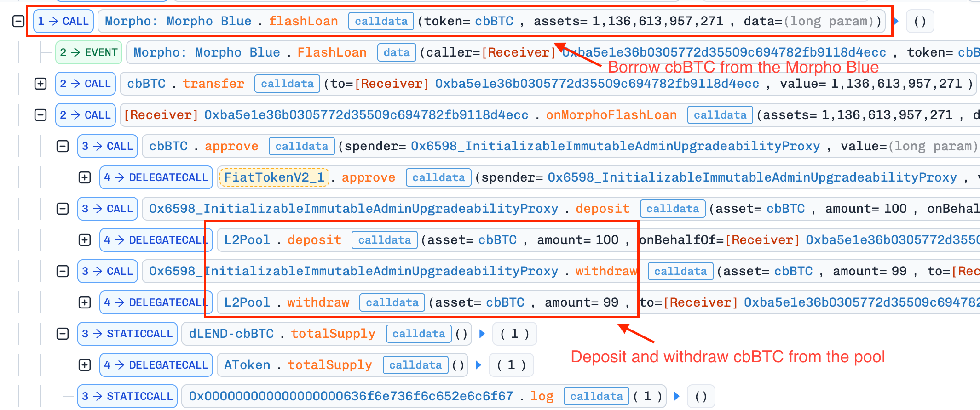Open the L2Pool contract in the withdraw delegatecall row

[247, 302]
